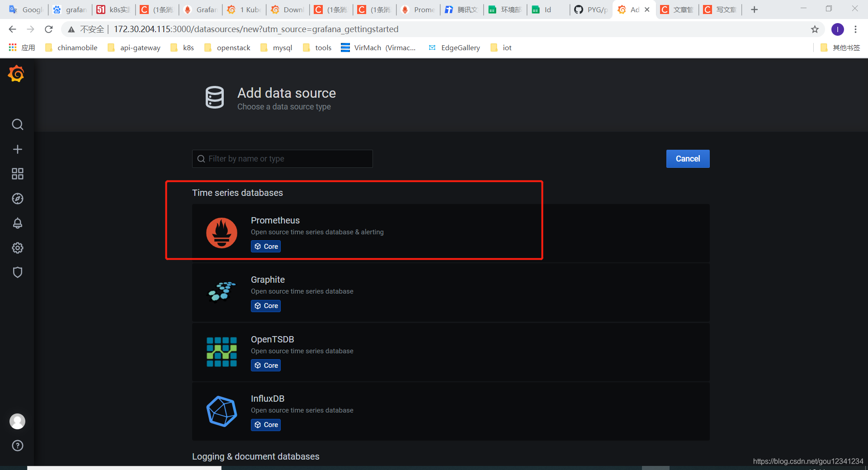This screenshot has height=470, width=868.
Task: Open the Server Admin shield icon
Action: point(17,272)
